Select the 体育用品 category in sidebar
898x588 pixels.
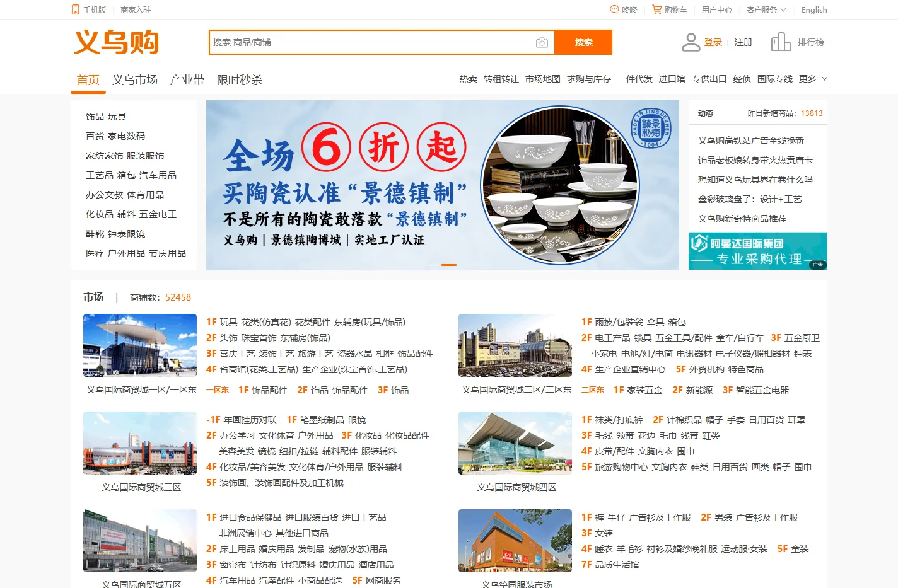point(145,195)
